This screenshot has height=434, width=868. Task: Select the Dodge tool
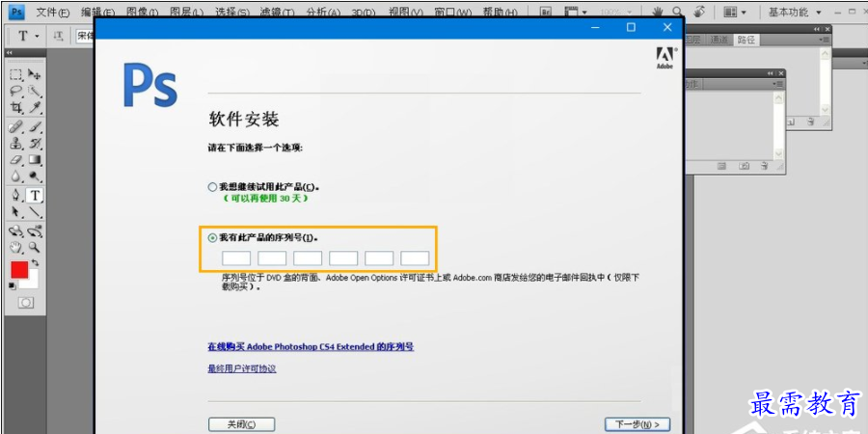pos(35,176)
